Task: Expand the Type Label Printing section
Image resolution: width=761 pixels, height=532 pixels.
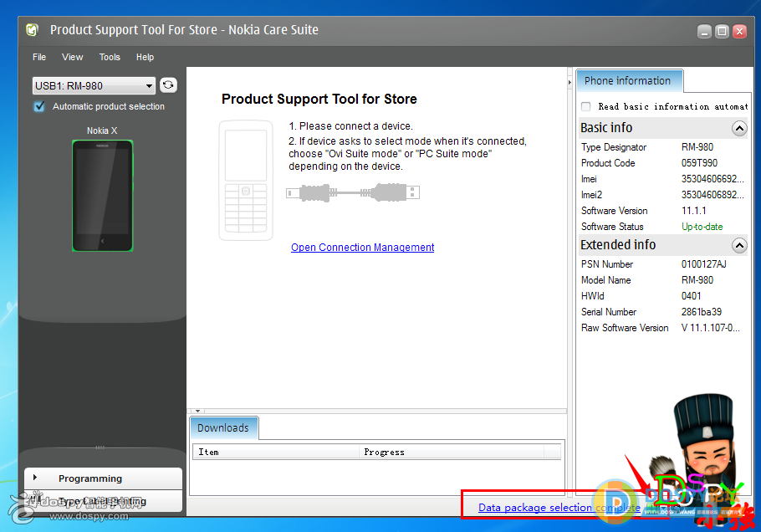Action: [104, 501]
